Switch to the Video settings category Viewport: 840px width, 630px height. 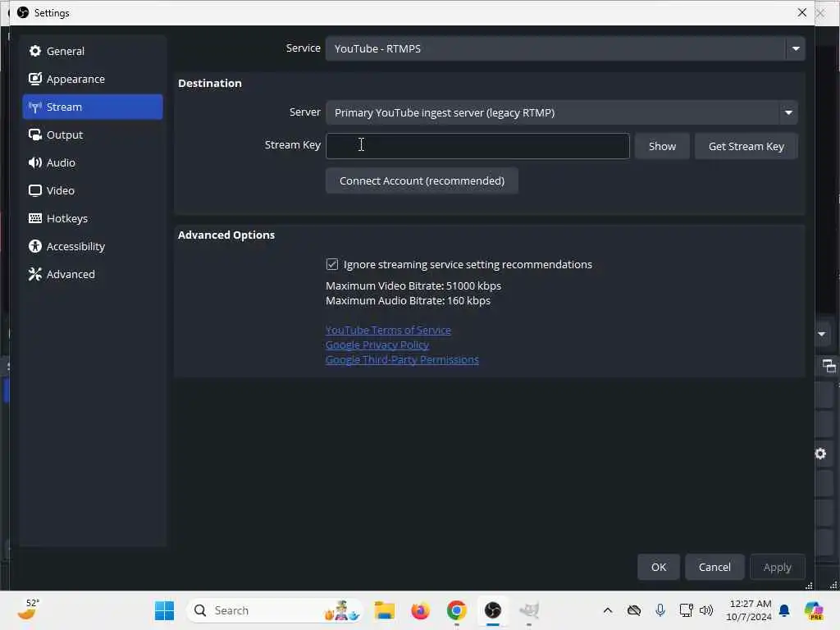tap(92, 190)
